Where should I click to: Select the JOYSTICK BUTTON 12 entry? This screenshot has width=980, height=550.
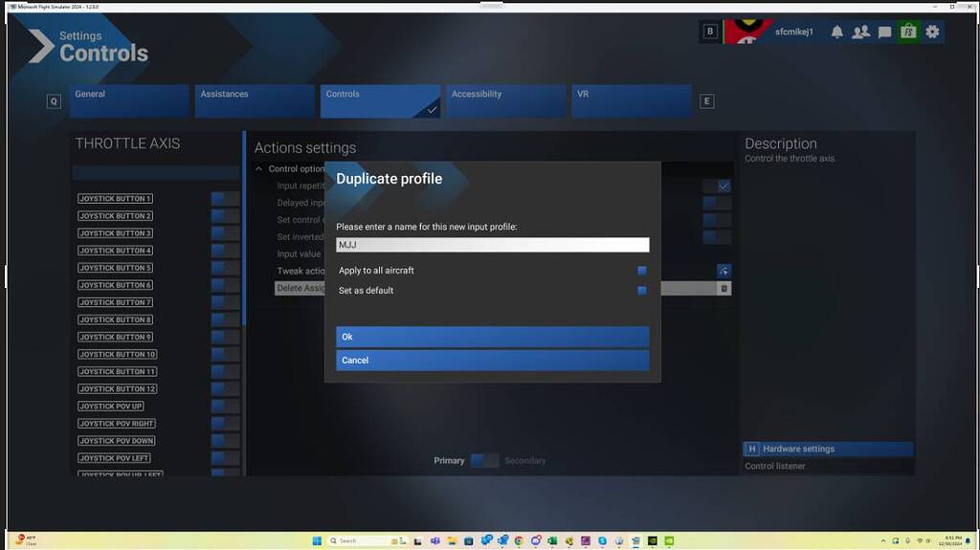click(x=118, y=388)
